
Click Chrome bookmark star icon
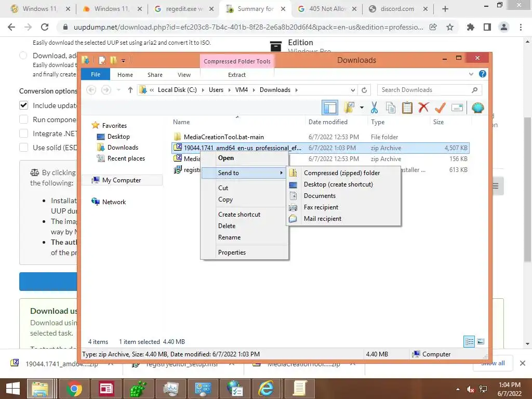pyautogui.click(x=450, y=27)
